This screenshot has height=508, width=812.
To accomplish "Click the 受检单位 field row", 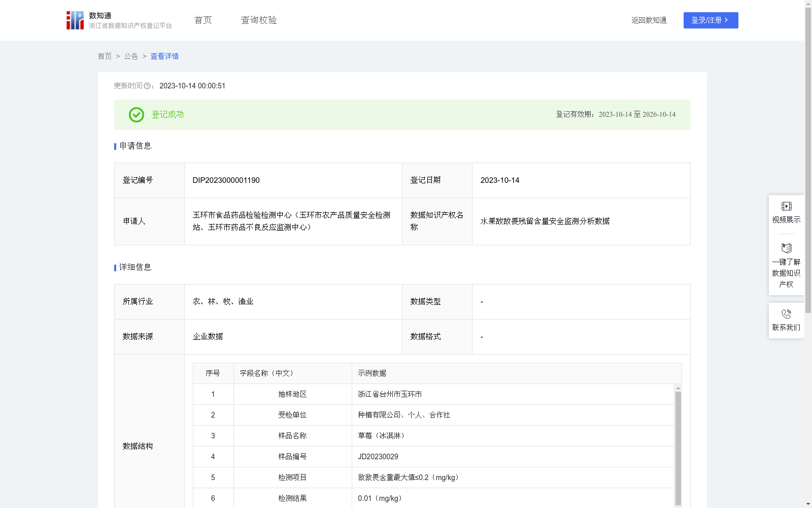I will click(433, 415).
